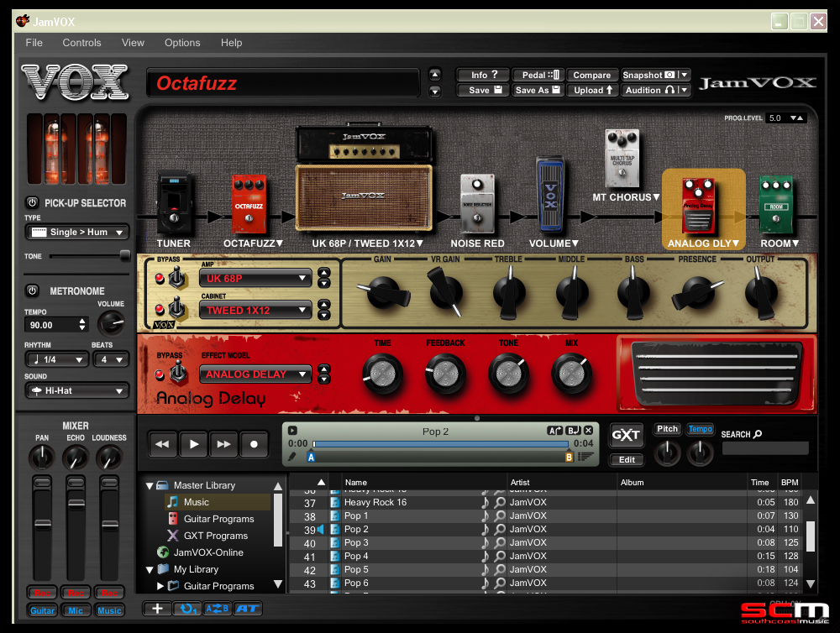Click the Search input field
This screenshot has width=840, height=633.
[765, 448]
